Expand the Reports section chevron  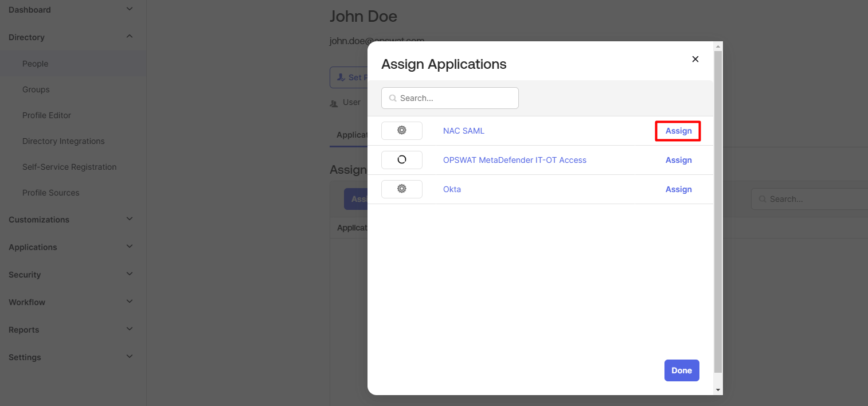(130, 329)
